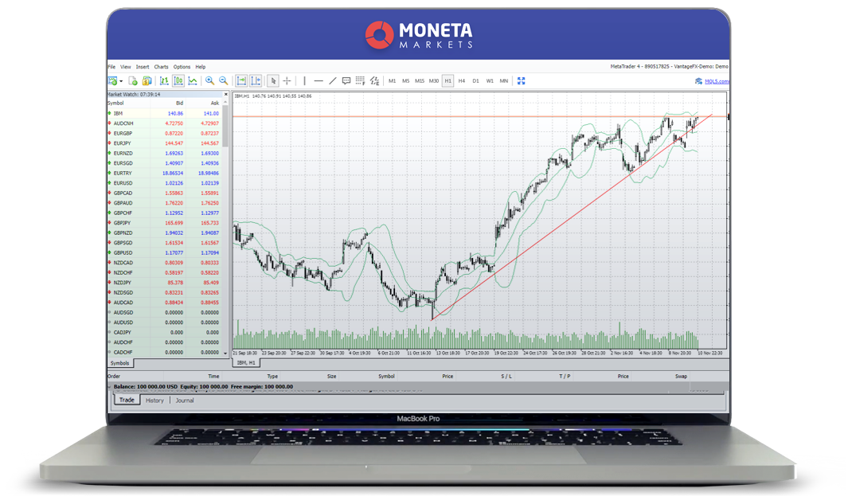Open the File menu
852x504 pixels.
click(x=112, y=67)
